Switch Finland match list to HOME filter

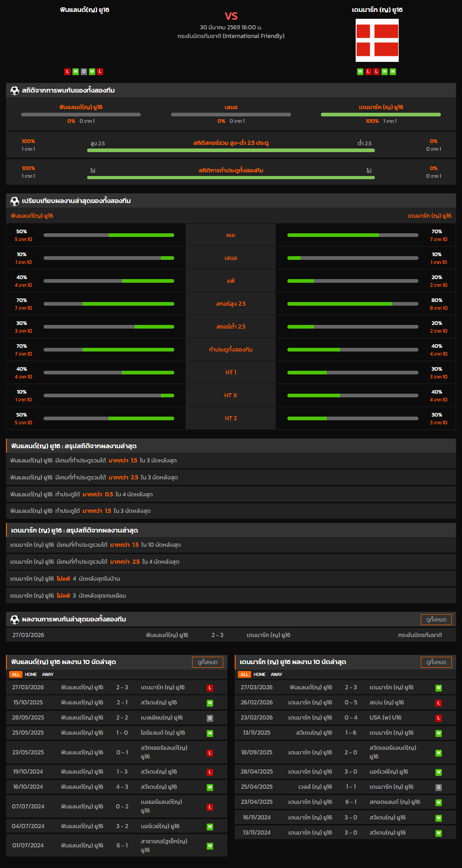tap(31, 675)
